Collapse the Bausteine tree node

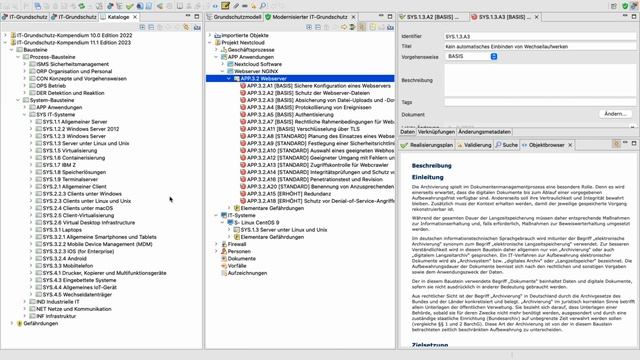[11, 50]
